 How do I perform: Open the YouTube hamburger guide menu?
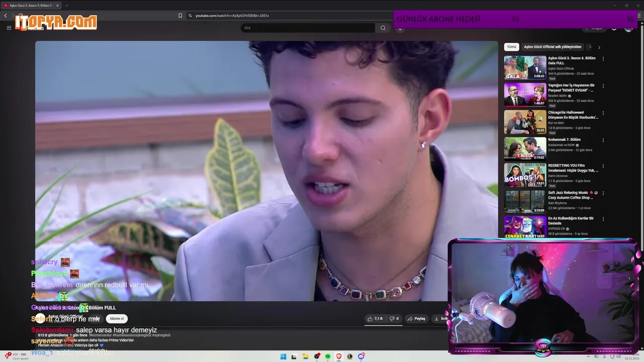pos(9,28)
